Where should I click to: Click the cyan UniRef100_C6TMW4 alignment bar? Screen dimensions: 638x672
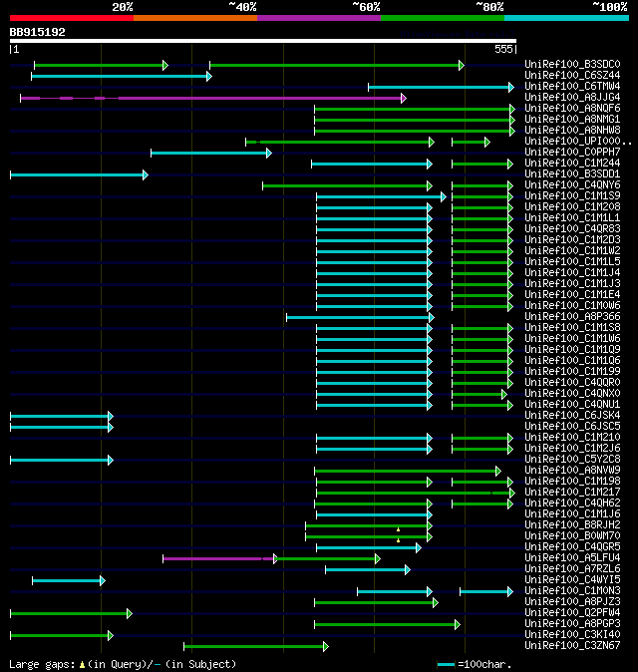(441, 88)
